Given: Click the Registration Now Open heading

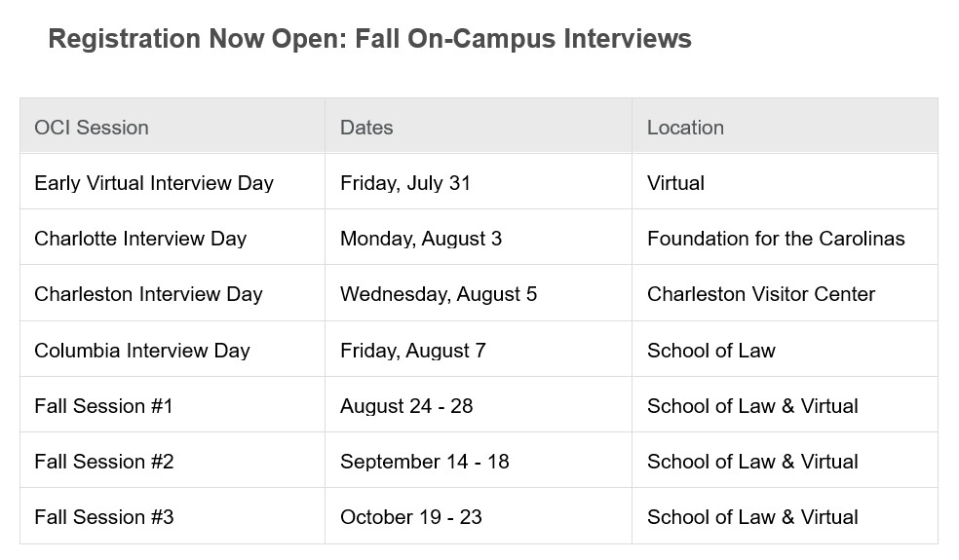Looking at the screenshot, I should click(369, 39).
